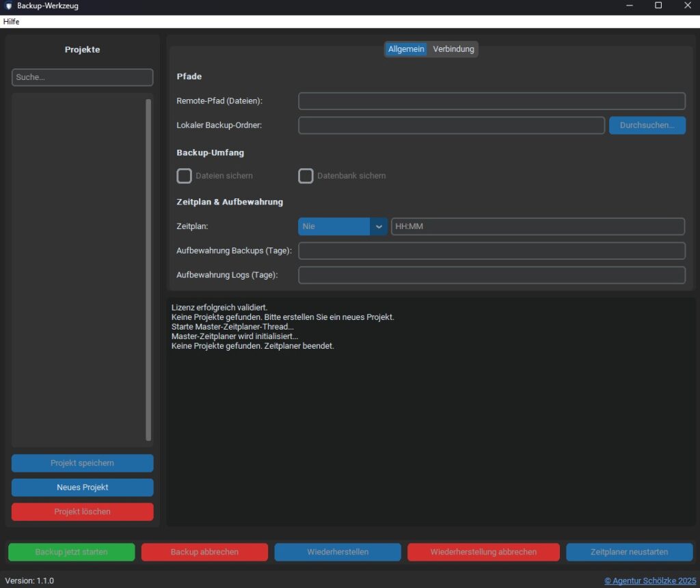The height and width of the screenshot is (588, 700).
Task: Click the Projekt speichern button
Action: (x=83, y=463)
